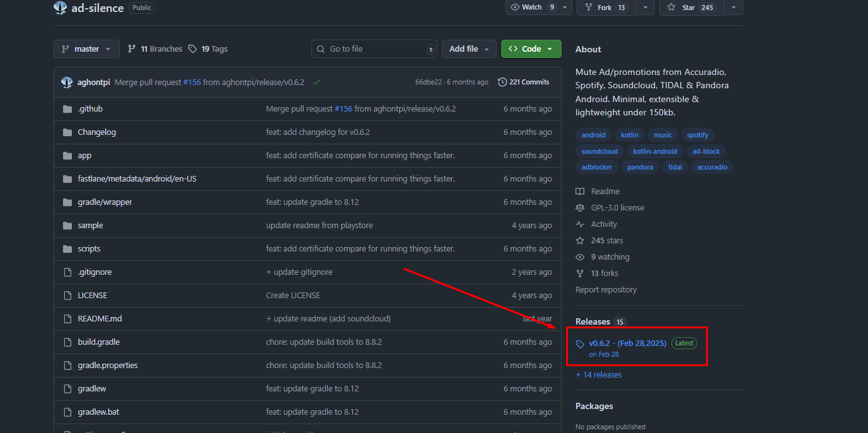Open the repository owner avatar icon
This screenshot has width=868, height=433.
[x=60, y=8]
